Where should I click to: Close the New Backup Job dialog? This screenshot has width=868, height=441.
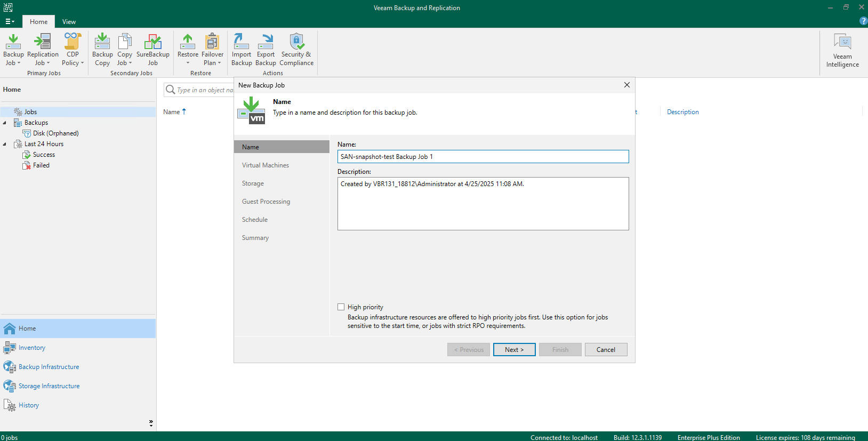point(627,85)
